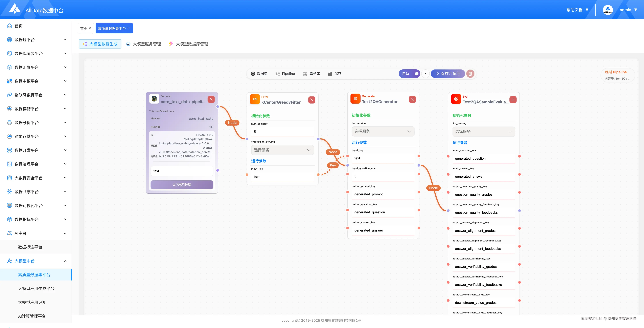Open embedding_serving 选择服务 dropdown
Screen dimensions: 644x328
282,150
